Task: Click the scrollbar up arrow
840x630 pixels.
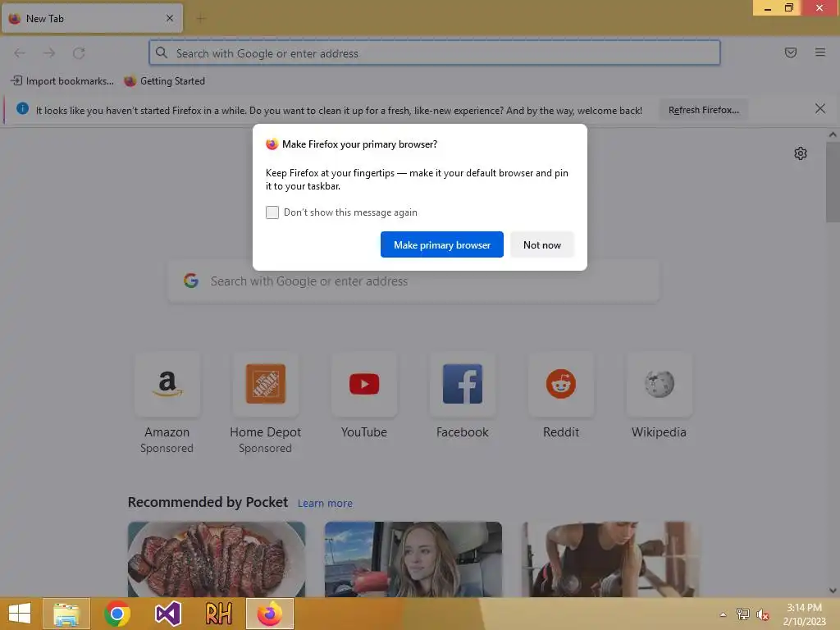Action: click(833, 135)
